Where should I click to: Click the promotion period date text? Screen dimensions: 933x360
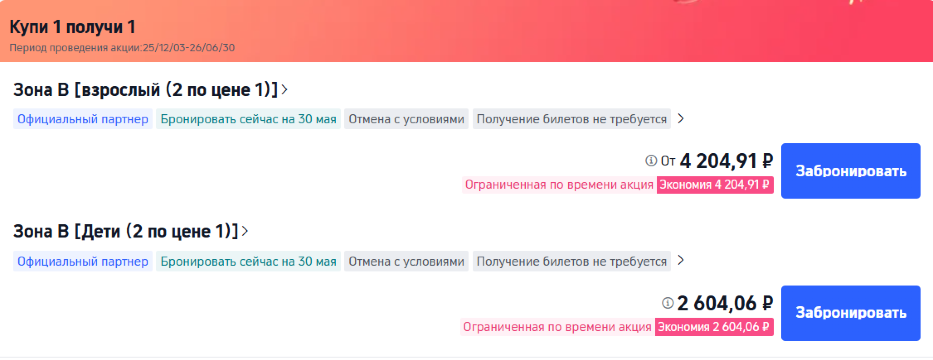pos(122,48)
